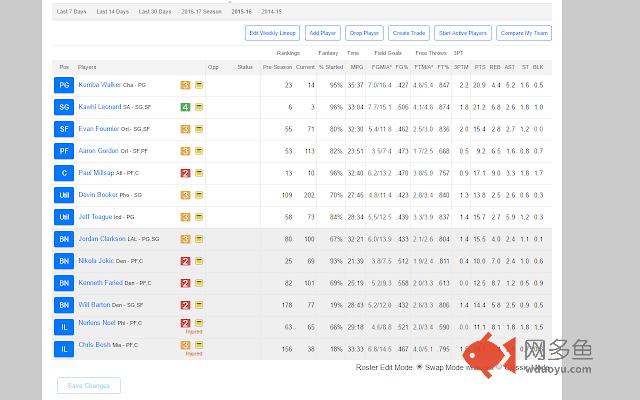Image resolution: width=640 pixels, height=400 pixels.
Task: Click the orange 3 badge beside Kemba Walker
Action: coord(185,85)
